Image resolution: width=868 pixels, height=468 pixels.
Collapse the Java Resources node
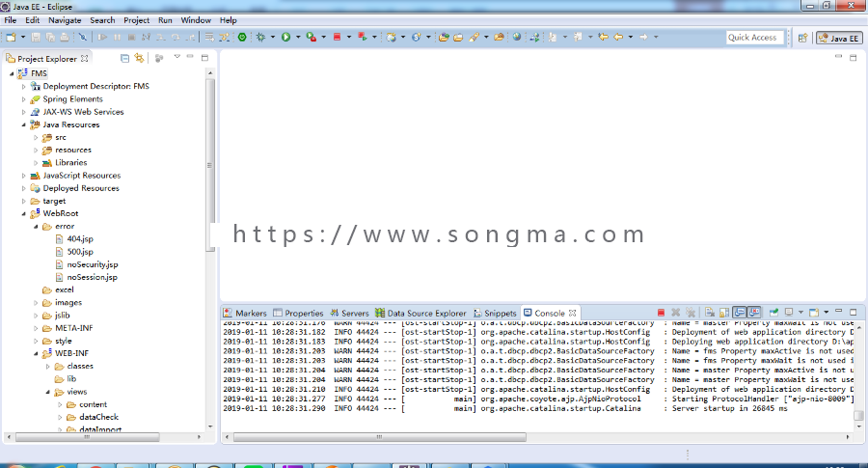(24, 124)
